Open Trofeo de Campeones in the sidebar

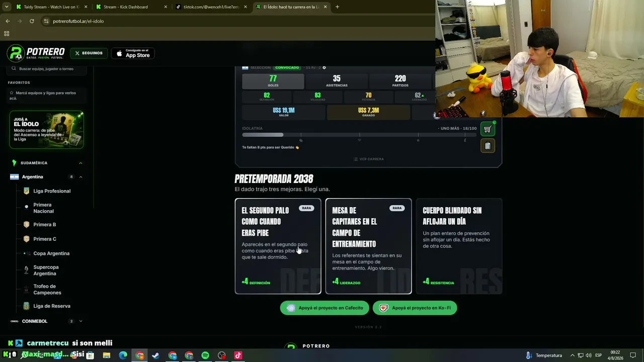click(47, 290)
